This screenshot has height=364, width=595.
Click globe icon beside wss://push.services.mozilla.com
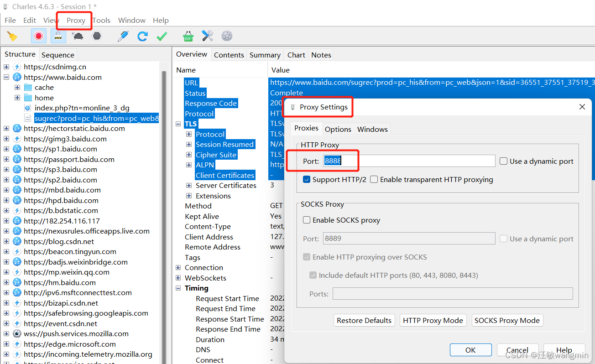pos(17,333)
